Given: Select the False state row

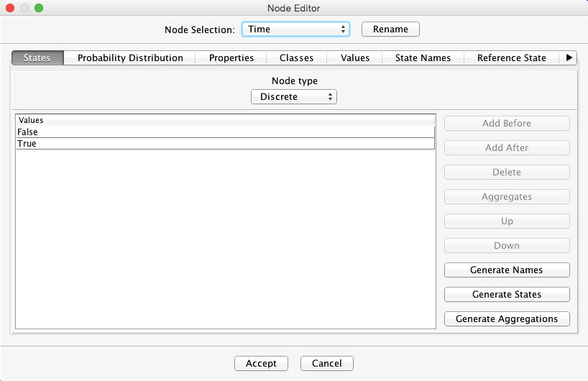Looking at the screenshot, I should click(225, 132).
